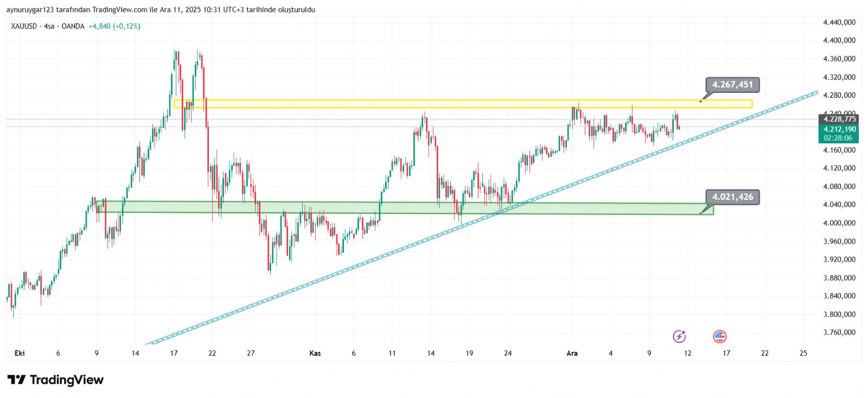This screenshot has width=868, height=398.
Task: Click the 3.760,000 price axis label
Action: 839,332
